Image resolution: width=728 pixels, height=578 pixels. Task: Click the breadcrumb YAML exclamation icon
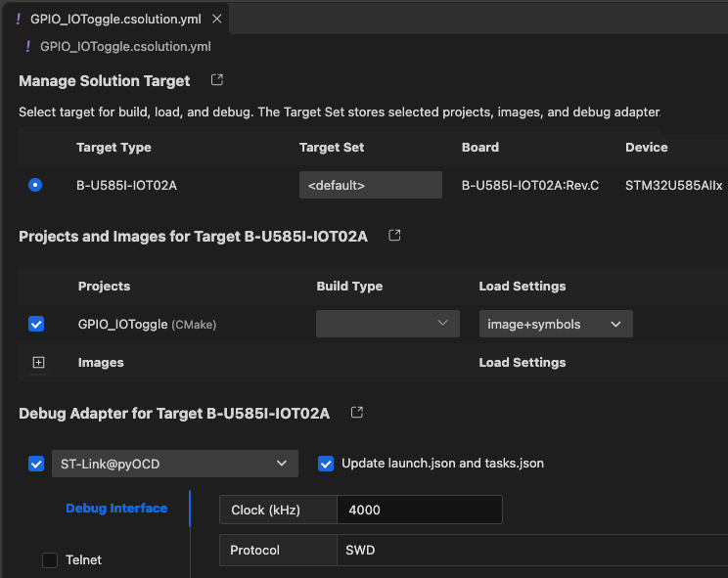click(27, 46)
